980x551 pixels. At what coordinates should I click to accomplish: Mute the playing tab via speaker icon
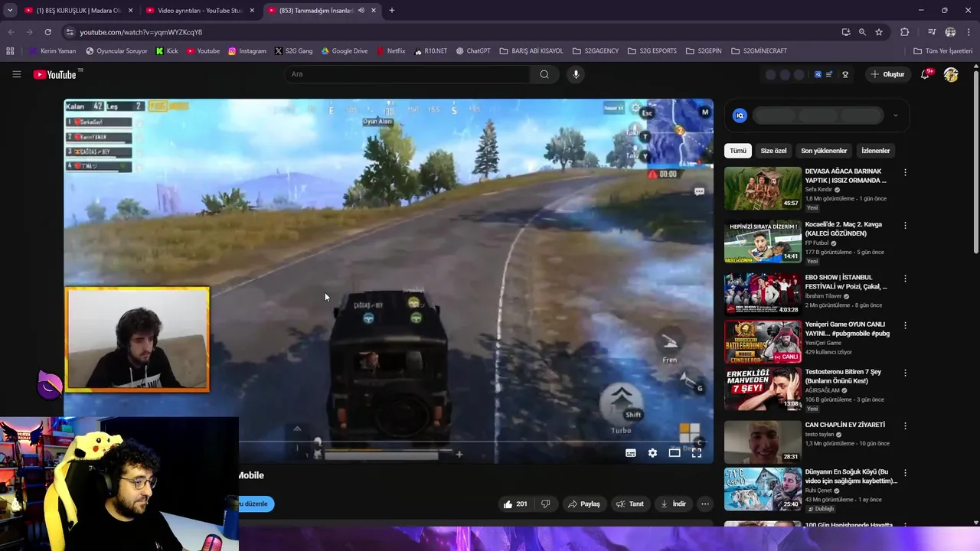tap(361, 11)
